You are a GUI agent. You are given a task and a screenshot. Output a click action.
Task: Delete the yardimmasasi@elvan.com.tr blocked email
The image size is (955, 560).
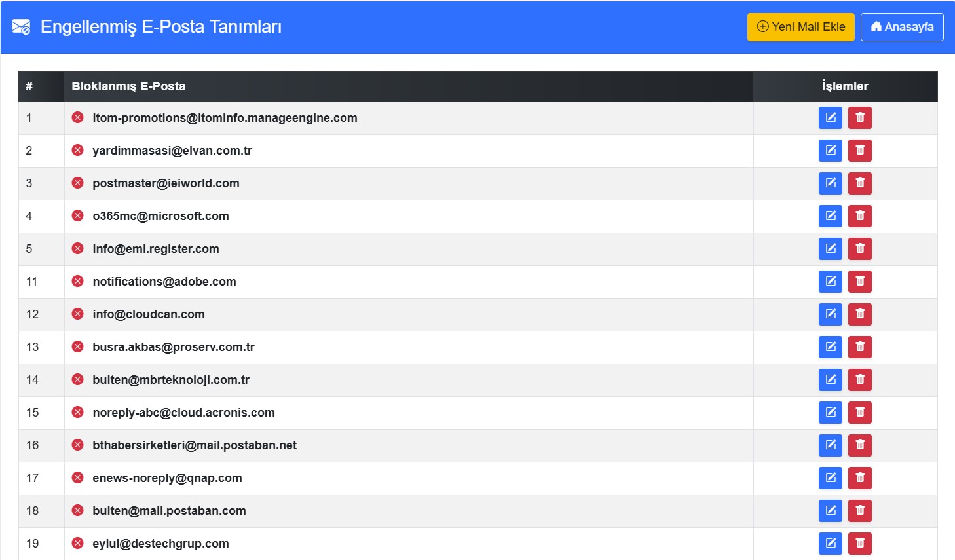click(x=859, y=151)
